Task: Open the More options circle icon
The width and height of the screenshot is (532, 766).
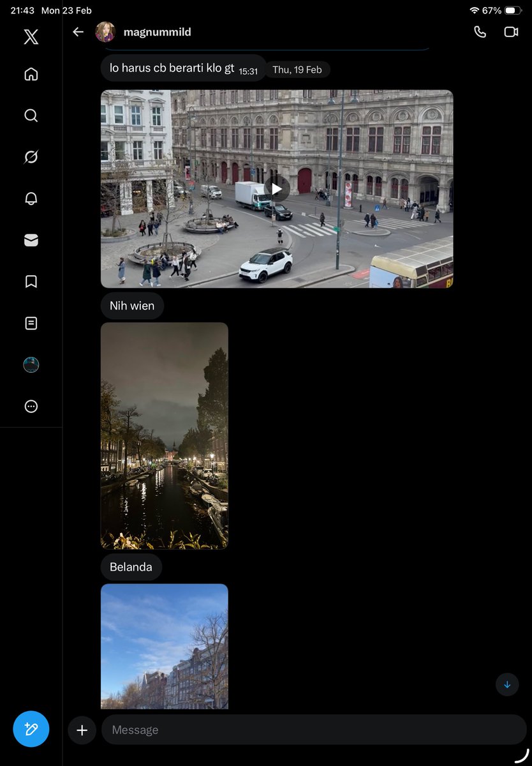Action: tap(31, 406)
